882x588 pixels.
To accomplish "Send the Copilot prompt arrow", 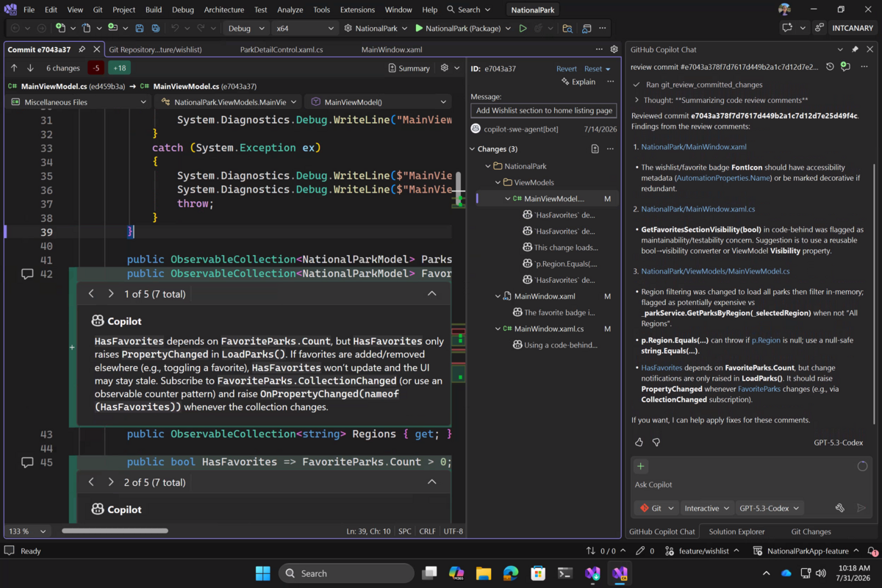I will click(x=861, y=508).
